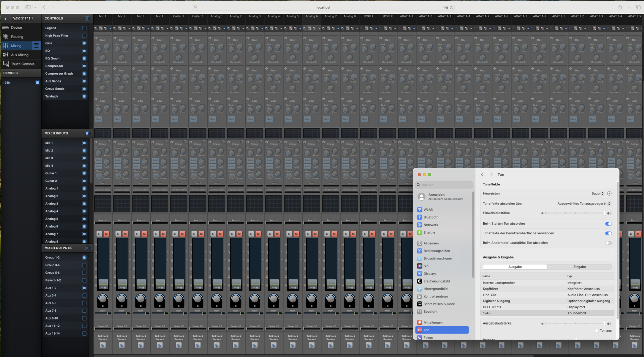Expand the browser sidebar options chevron
The image size is (644, 357).
tap(35, 7)
